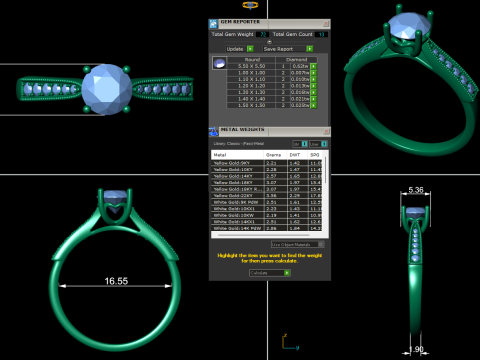Click green arrow for 5.50 X 5.50 row

point(313,66)
